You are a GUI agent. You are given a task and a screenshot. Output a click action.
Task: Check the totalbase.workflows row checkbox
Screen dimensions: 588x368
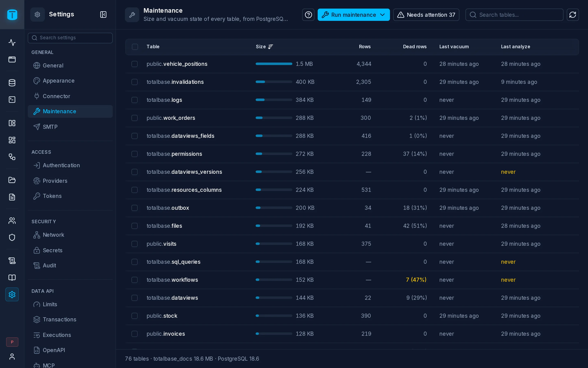pos(135,280)
